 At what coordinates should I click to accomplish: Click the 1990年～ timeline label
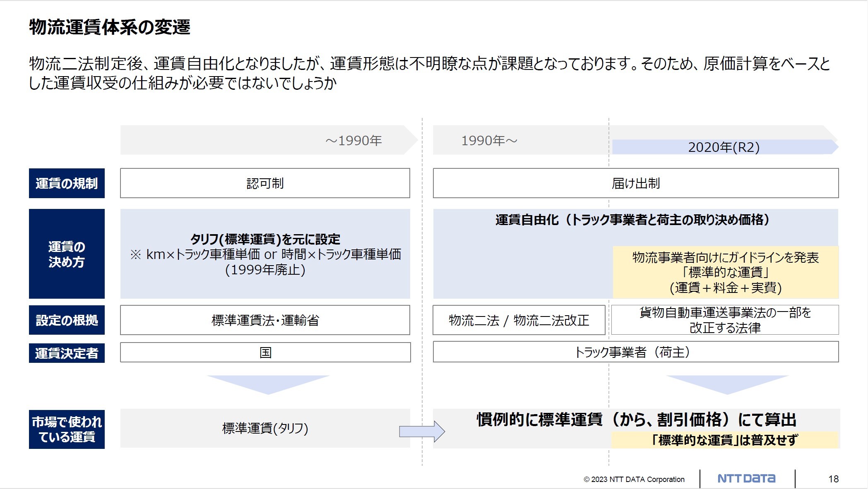pos(489,141)
